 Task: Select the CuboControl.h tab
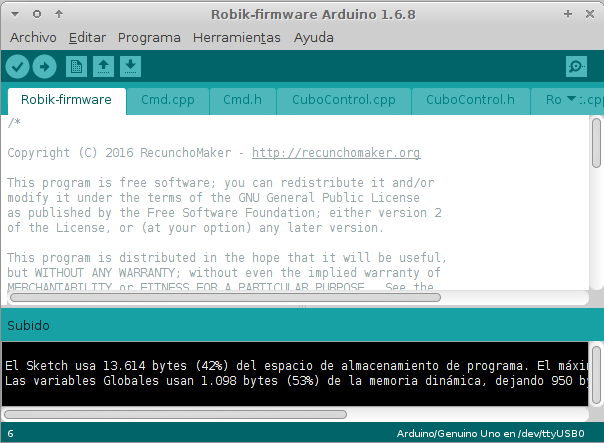pyautogui.click(x=470, y=100)
